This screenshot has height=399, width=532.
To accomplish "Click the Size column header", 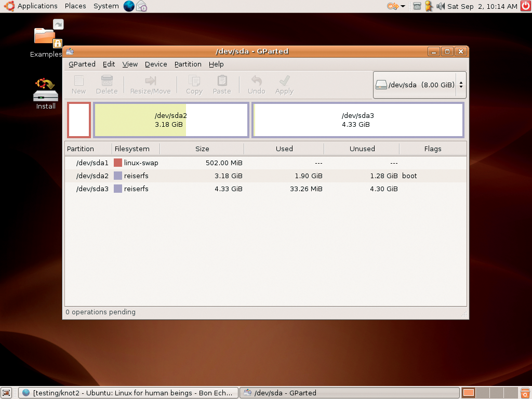I will 202,149.
